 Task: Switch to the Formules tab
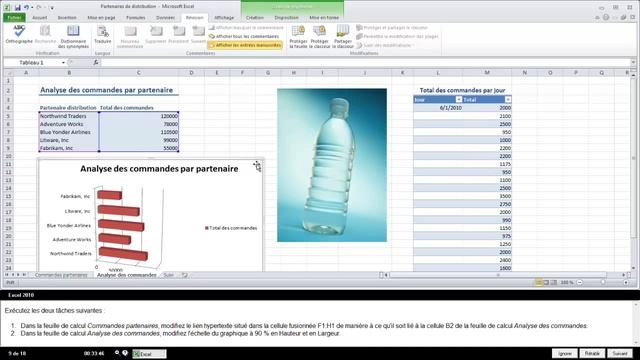[136, 18]
